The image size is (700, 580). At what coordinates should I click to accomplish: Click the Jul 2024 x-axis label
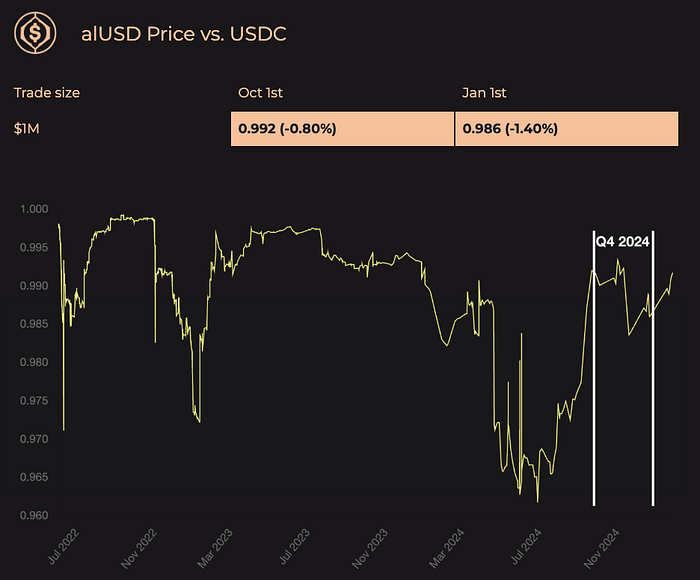pos(526,547)
